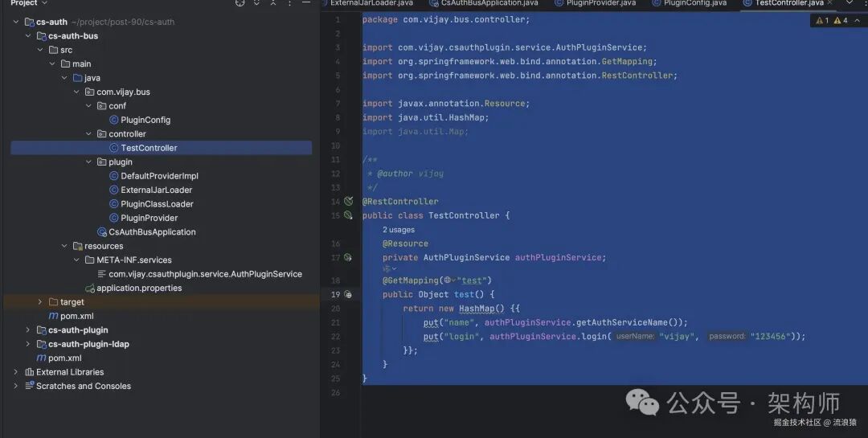Collapse the conf package
Screen dimensions: 868x438
[x=88, y=106]
